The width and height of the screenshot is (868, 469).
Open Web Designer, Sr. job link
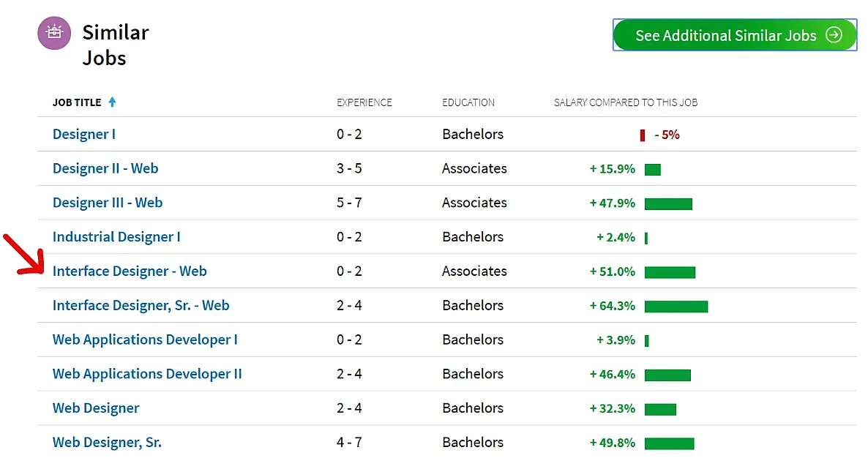[107, 443]
